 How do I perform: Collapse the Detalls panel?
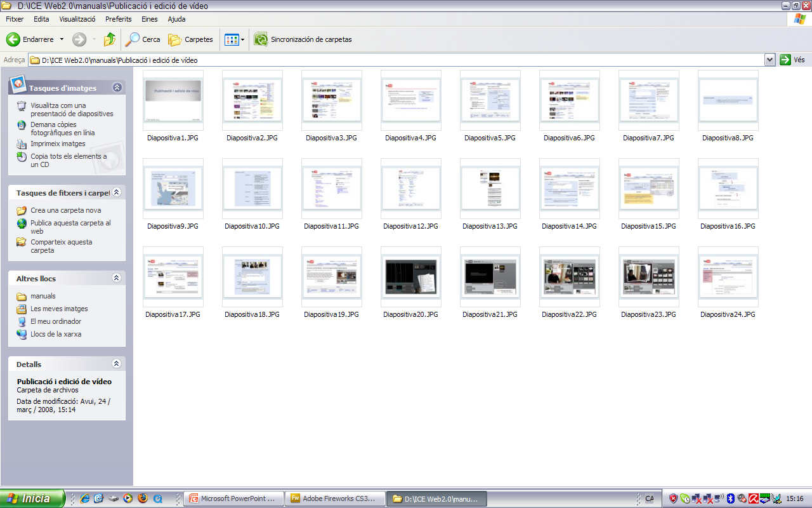116,364
